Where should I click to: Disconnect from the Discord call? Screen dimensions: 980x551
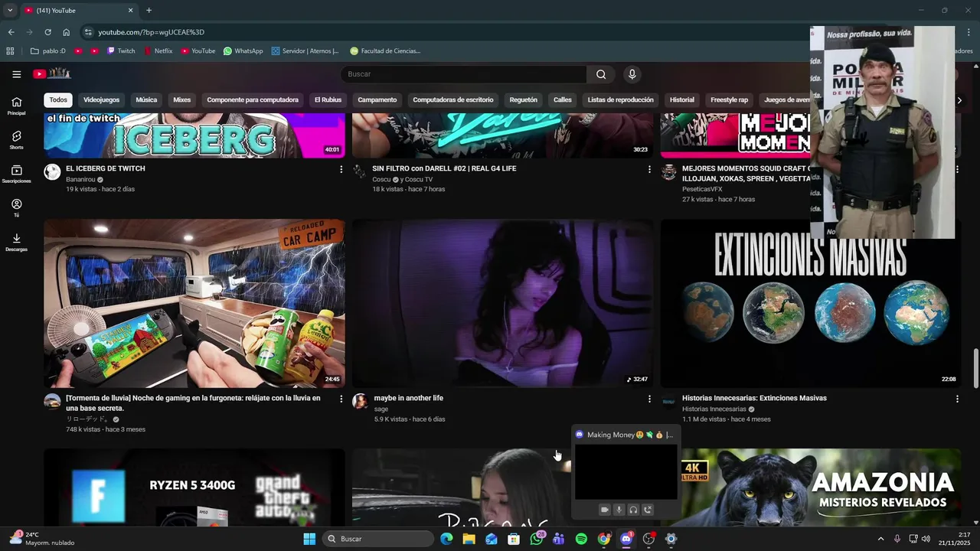coord(648,510)
